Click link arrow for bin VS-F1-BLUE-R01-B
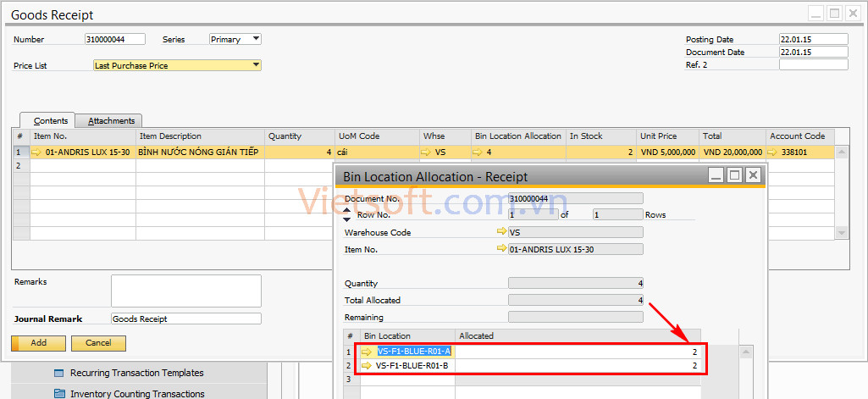Viewport: 868px width, 399px height. click(x=367, y=366)
